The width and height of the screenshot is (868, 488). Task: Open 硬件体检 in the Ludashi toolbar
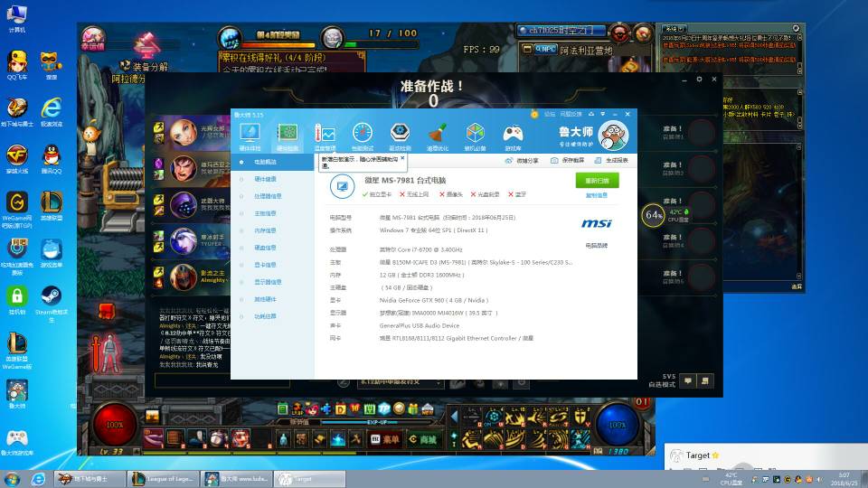[250, 136]
